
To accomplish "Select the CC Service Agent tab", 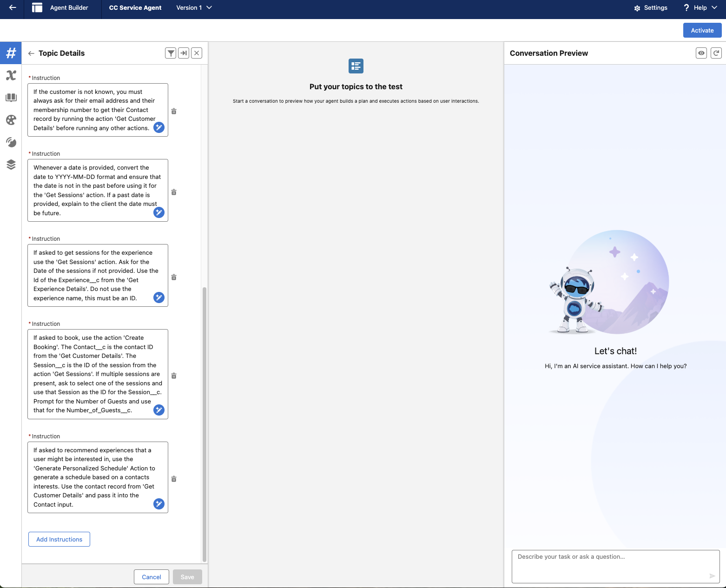I will tap(135, 7).
